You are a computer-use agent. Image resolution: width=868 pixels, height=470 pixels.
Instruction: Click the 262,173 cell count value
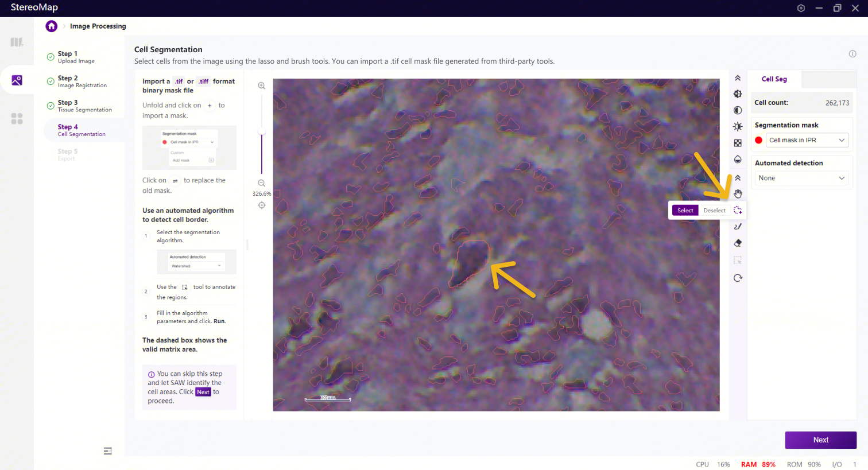(837, 103)
